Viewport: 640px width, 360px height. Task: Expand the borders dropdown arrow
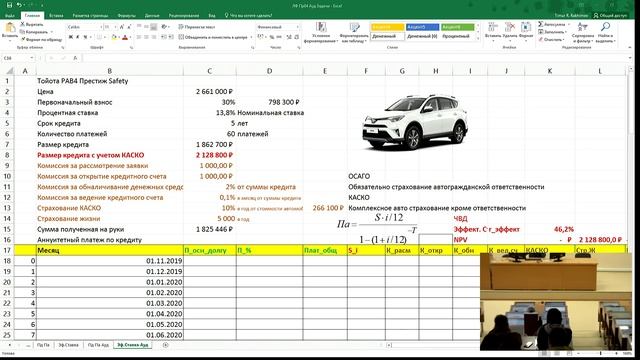point(104,37)
